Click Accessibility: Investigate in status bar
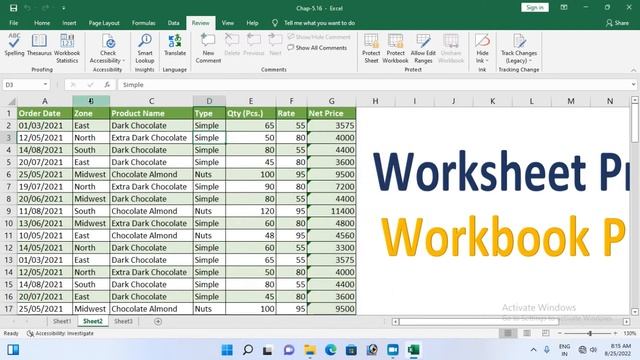Viewport: 640px width, 360px height. (60, 333)
